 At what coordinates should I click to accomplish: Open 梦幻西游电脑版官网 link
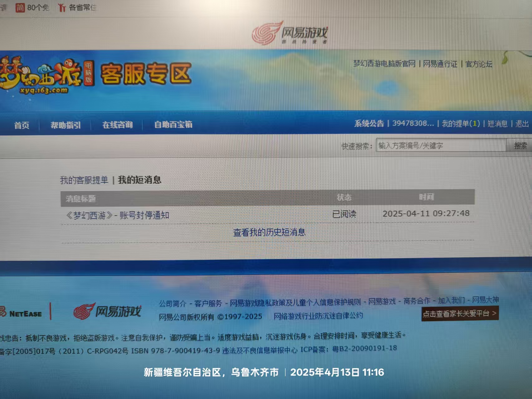384,64
